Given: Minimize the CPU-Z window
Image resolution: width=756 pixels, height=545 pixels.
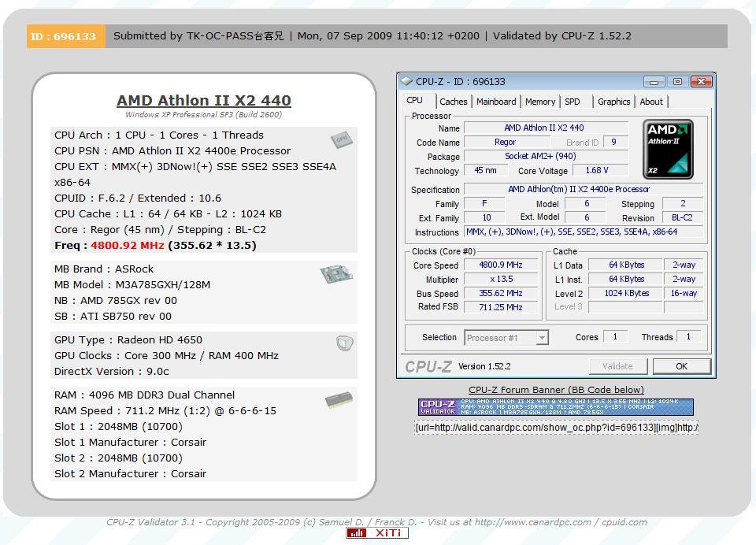Looking at the screenshot, I should pyautogui.click(x=654, y=81).
